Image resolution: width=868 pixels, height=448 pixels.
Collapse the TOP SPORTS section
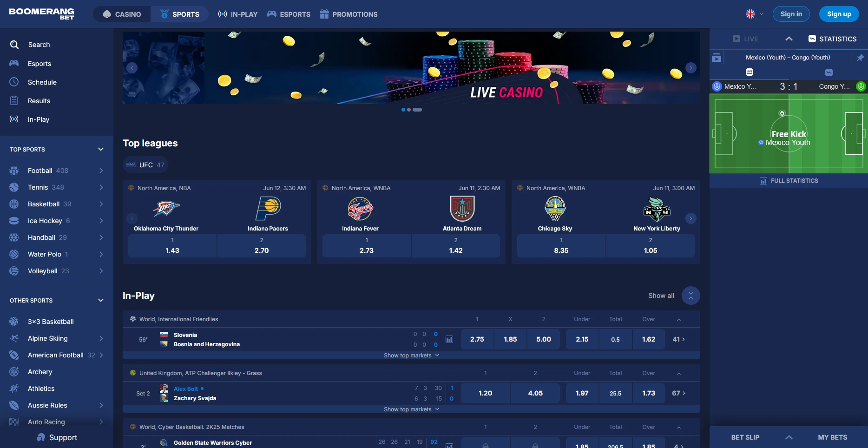tap(101, 149)
